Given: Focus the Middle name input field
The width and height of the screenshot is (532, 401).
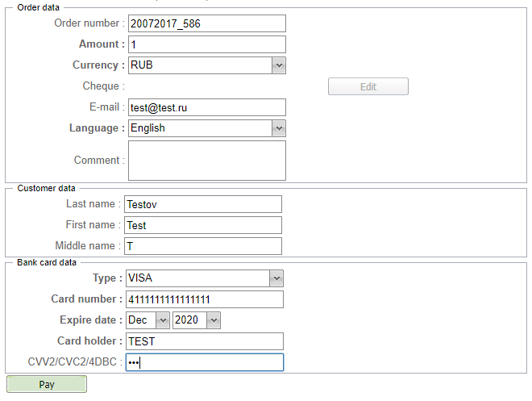Looking at the screenshot, I should click(202, 246).
